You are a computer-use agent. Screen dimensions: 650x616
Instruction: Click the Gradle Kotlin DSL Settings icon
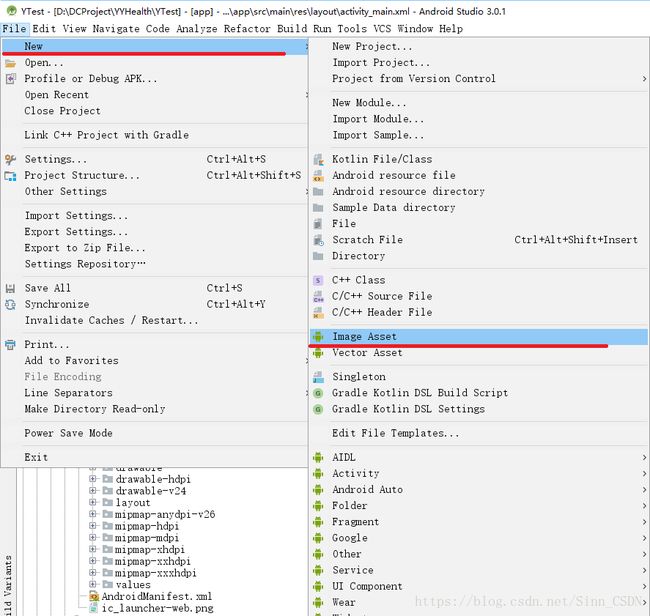click(x=318, y=409)
